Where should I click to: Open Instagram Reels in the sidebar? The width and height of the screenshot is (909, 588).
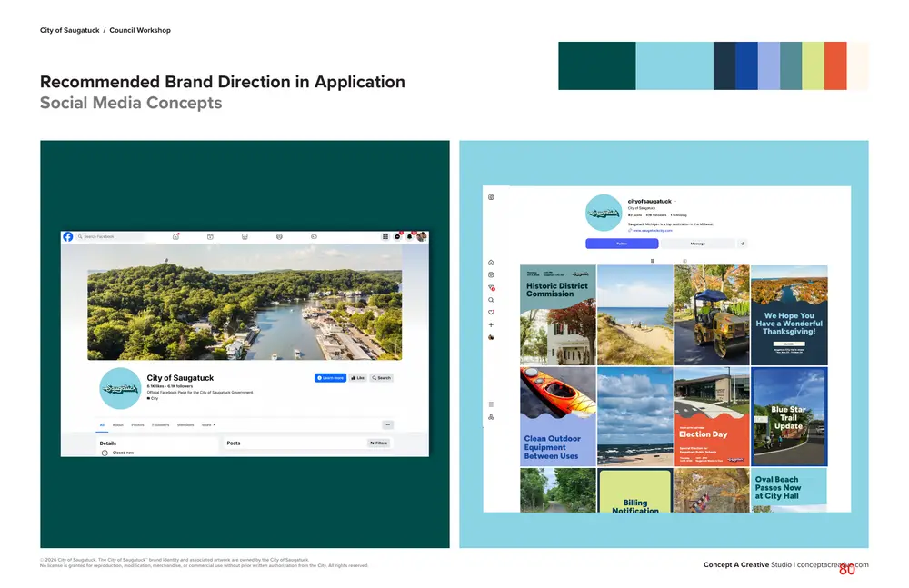click(491, 274)
